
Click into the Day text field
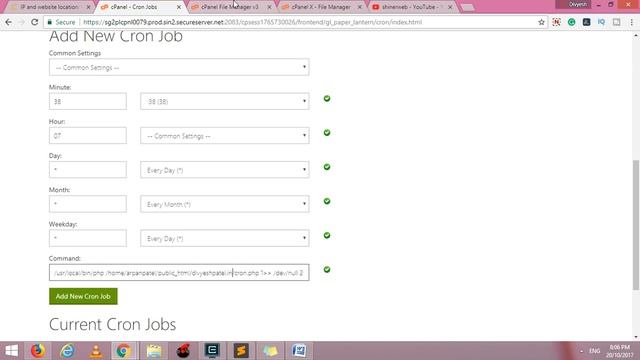pyautogui.click(x=88, y=170)
